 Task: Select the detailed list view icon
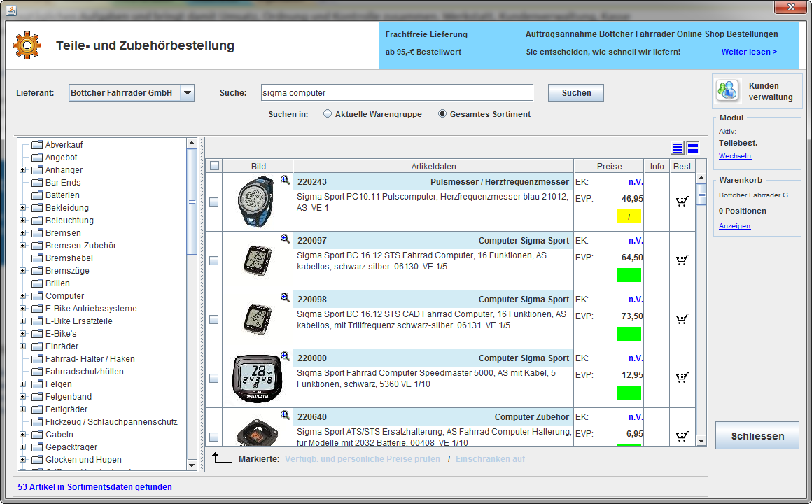coord(693,148)
